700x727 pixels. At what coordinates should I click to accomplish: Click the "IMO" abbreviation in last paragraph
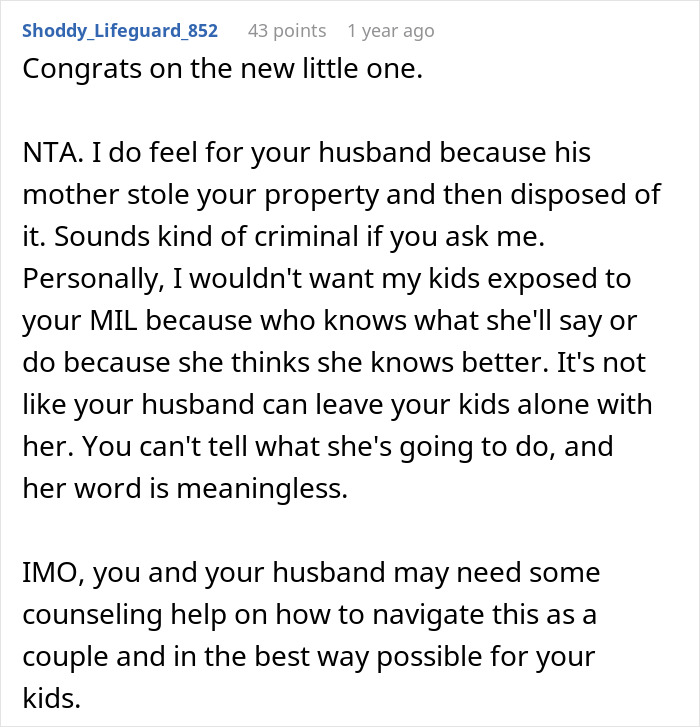(x=45, y=573)
